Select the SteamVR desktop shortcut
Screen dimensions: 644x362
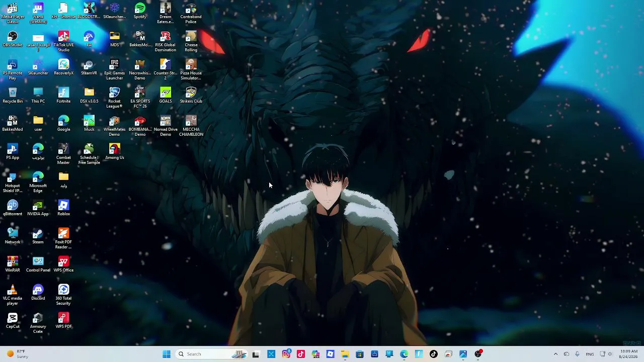[89, 67]
